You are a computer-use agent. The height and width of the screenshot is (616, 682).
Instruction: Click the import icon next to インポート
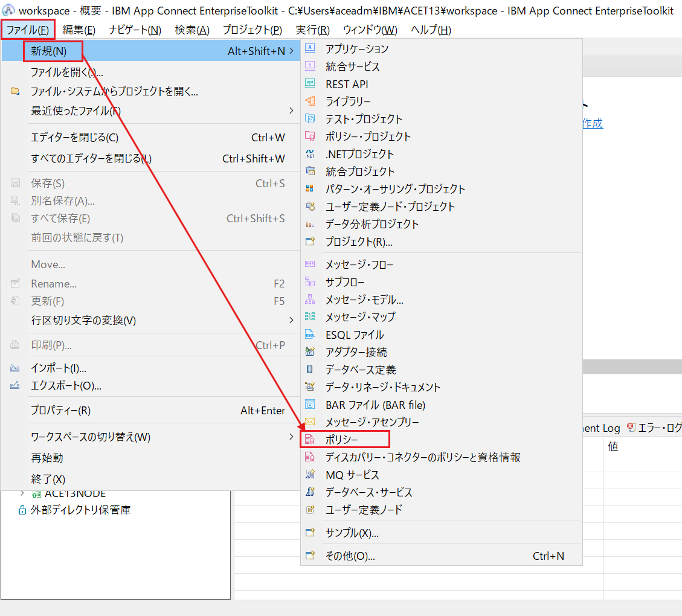15,368
